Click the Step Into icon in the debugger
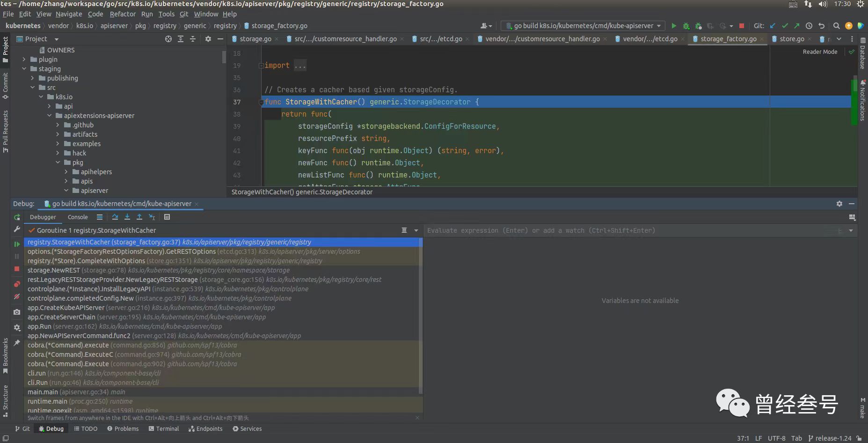The width and height of the screenshot is (868, 443). click(x=127, y=217)
